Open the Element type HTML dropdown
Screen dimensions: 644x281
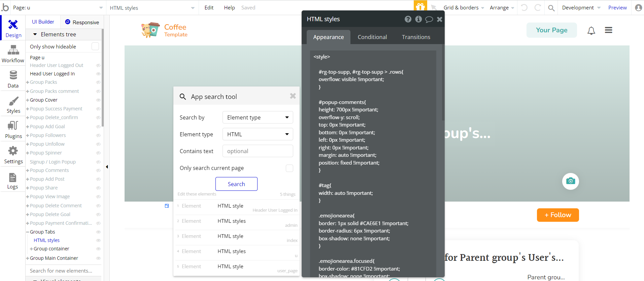point(258,134)
